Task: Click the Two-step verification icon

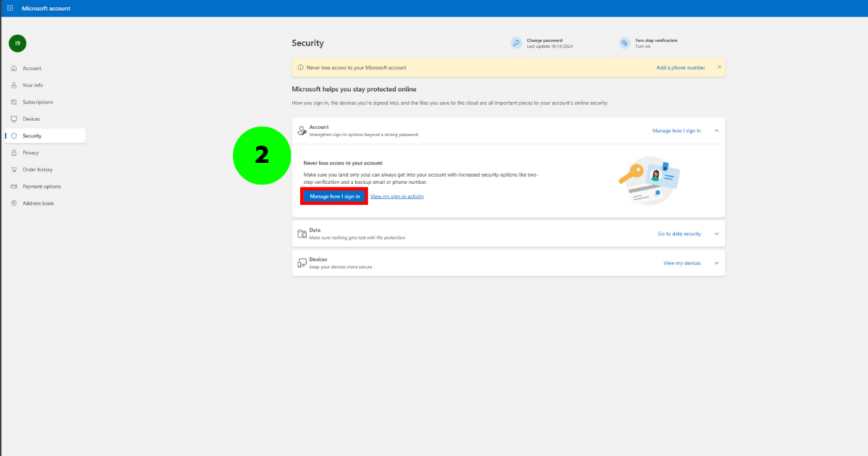Action: click(625, 43)
